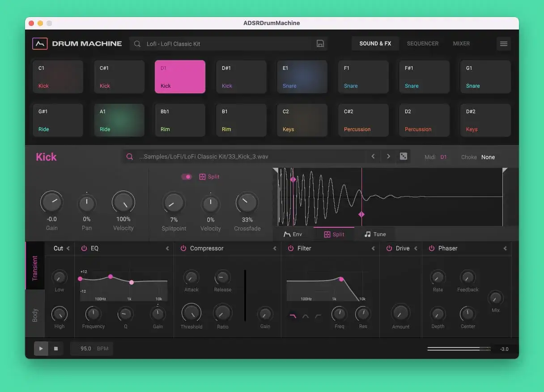
Task: Switch to the SOUND & FX tab
Action: tap(375, 43)
